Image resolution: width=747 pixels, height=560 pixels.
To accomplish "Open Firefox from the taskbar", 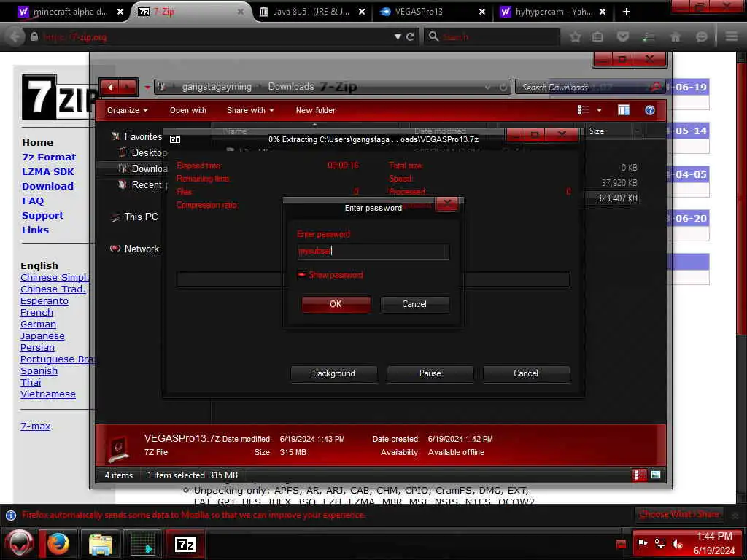I will coord(58,544).
